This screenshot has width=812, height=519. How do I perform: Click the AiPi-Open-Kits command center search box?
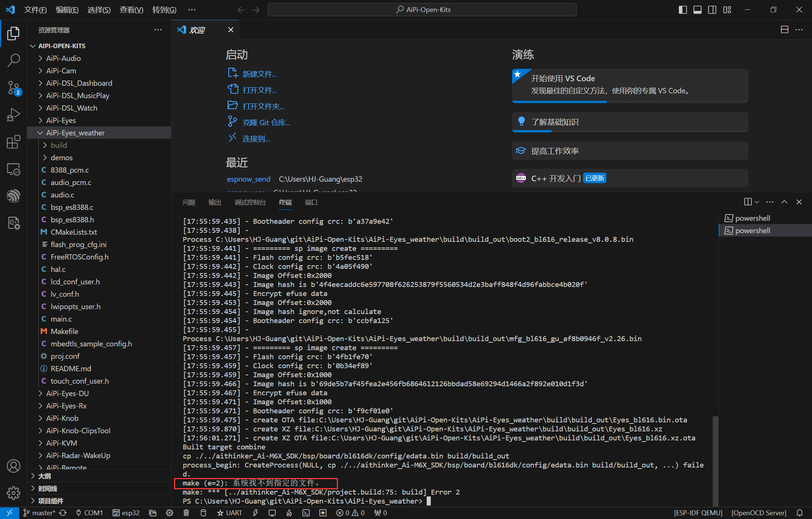422,10
